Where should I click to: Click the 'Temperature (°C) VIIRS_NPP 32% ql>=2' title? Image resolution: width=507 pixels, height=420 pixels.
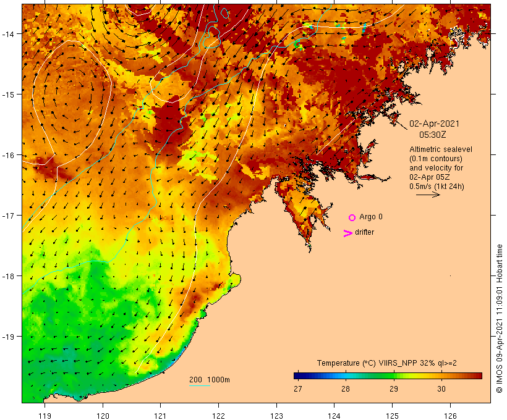pyautogui.click(x=386, y=363)
